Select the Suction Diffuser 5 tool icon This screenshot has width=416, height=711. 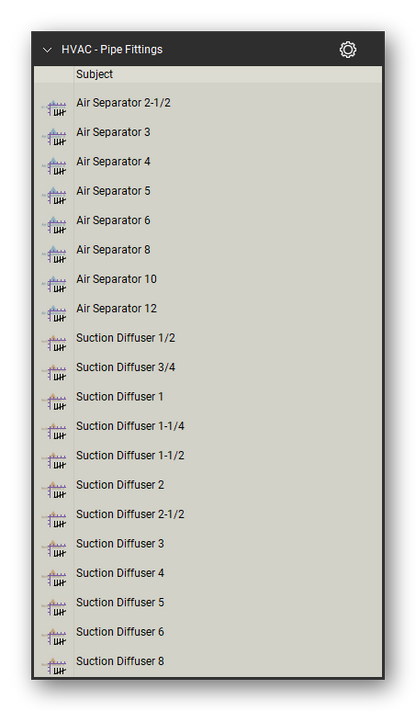coord(54,608)
